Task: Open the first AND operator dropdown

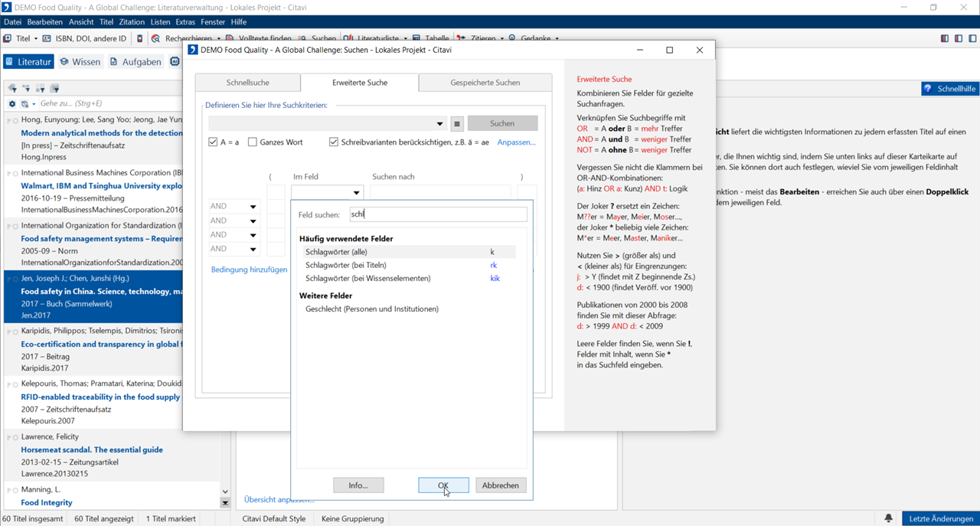Action: point(253,207)
